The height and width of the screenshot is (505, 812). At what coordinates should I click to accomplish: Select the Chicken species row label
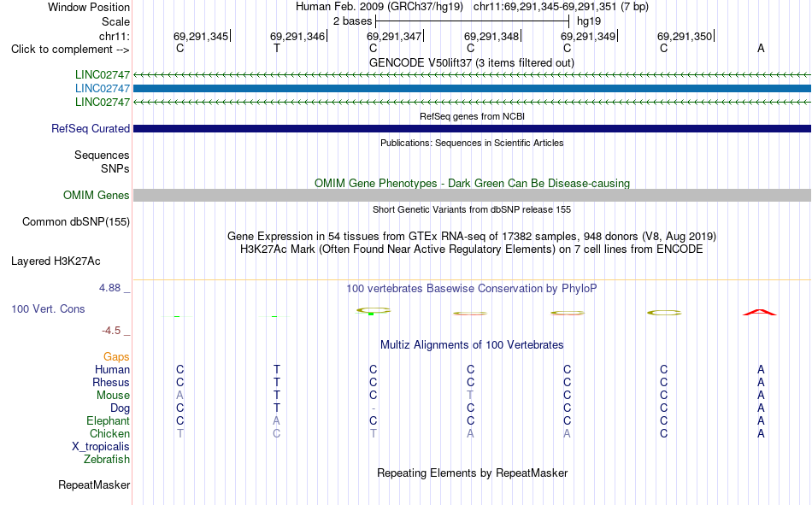point(109,433)
